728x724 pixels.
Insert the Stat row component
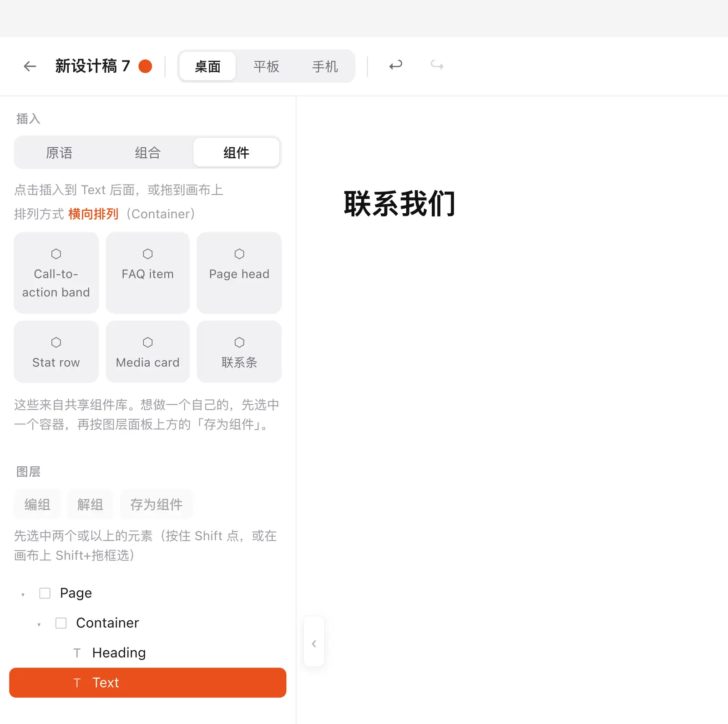click(56, 352)
